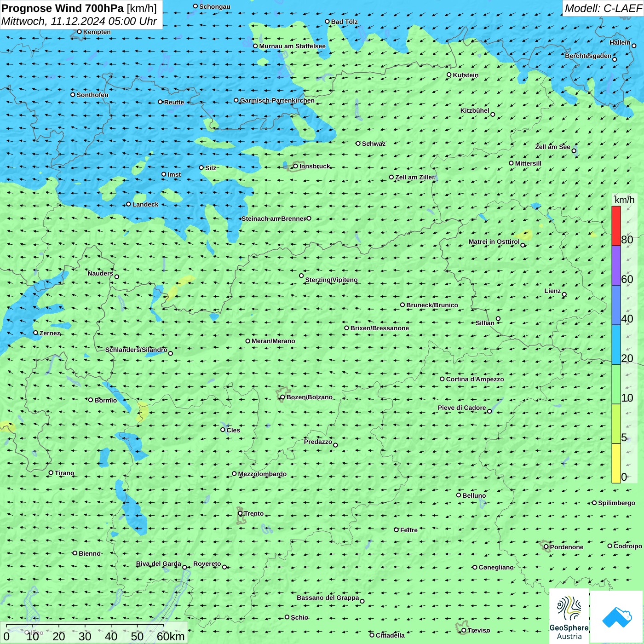
Task: Click the 'Riva del Garda' label
Action: 159,563
